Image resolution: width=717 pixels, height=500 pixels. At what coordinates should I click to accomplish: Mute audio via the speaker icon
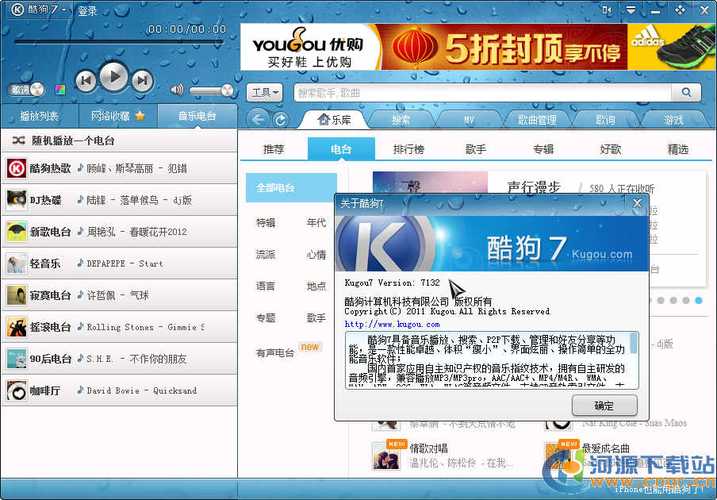click(177, 89)
